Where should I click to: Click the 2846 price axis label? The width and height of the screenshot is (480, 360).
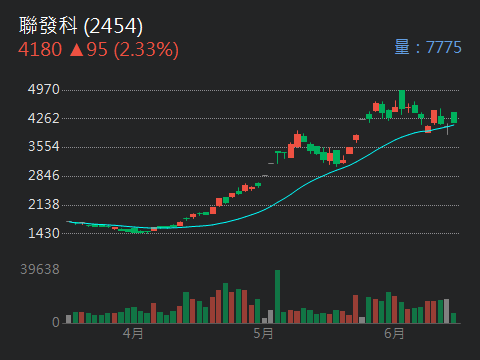coord(44,176)
